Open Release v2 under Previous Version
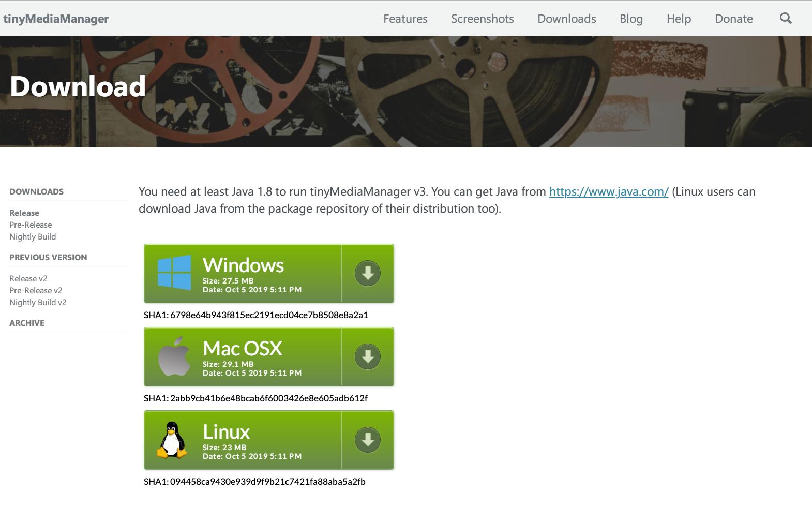 (28, 278)
